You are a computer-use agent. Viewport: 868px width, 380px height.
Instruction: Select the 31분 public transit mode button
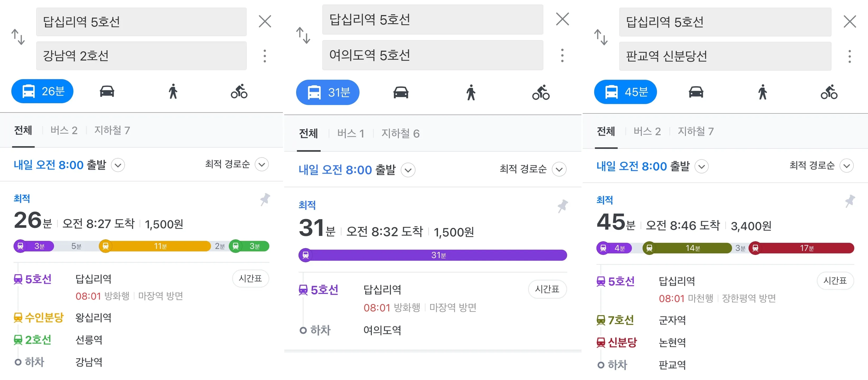coord(328,92)
